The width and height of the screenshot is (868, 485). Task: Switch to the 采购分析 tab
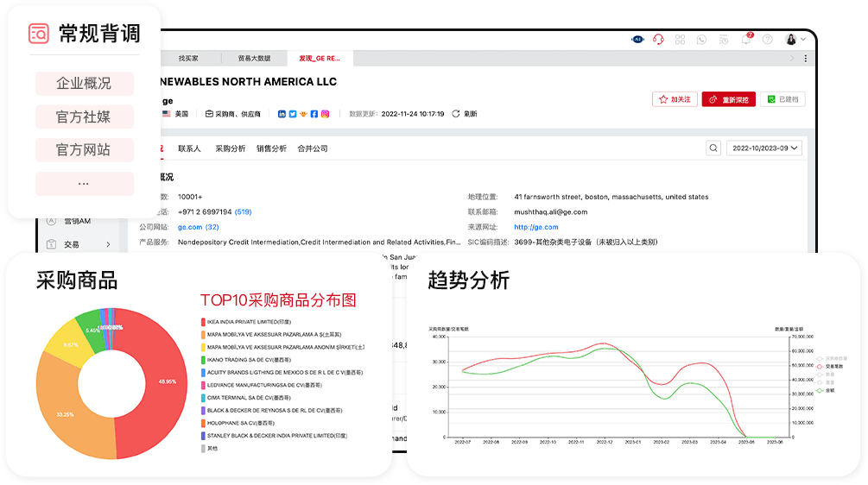tap(230, 148)
